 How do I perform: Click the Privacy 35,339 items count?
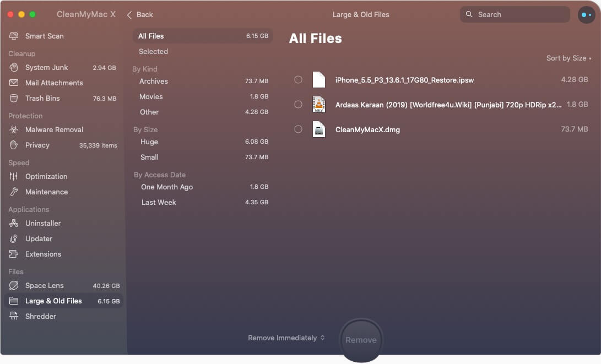tap(98, 145)
